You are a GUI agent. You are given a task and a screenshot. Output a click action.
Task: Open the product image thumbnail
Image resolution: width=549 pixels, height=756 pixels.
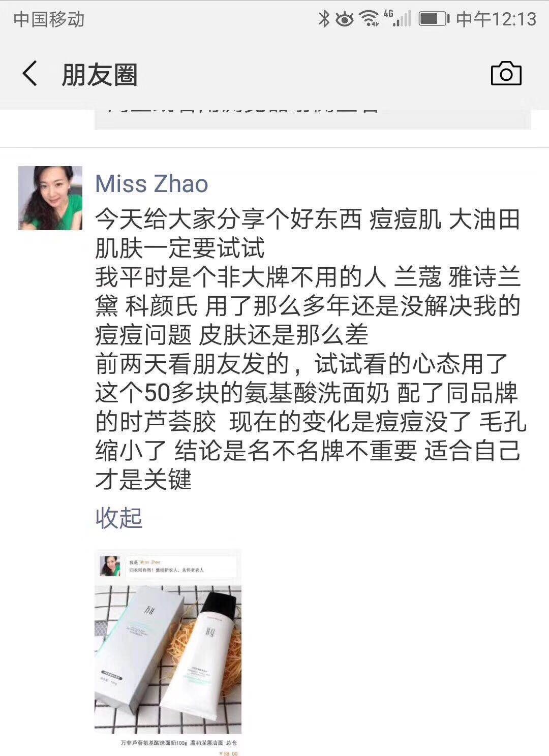(x=168, y=652)
